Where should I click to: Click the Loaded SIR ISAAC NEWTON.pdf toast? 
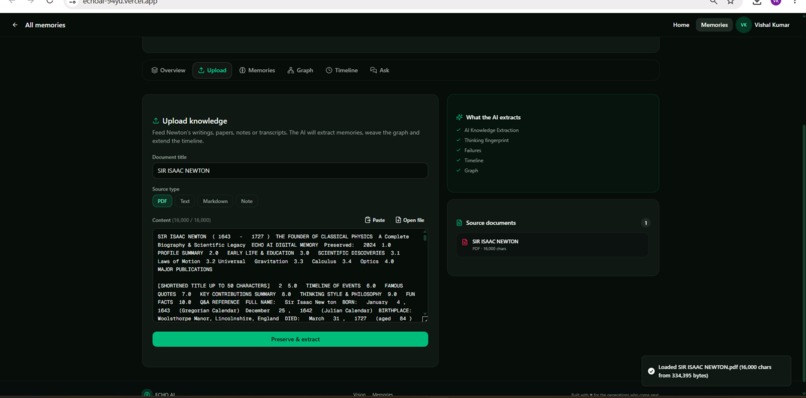716,371
